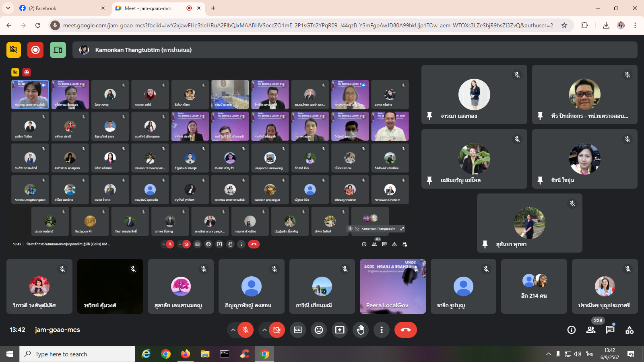
Task: Unmute the microphone
Action: pyautogui.click(x=246, y=330)
